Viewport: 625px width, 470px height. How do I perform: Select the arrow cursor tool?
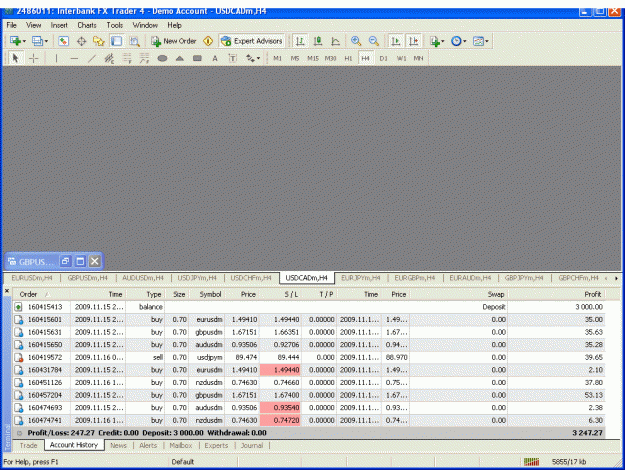[15, 58]
